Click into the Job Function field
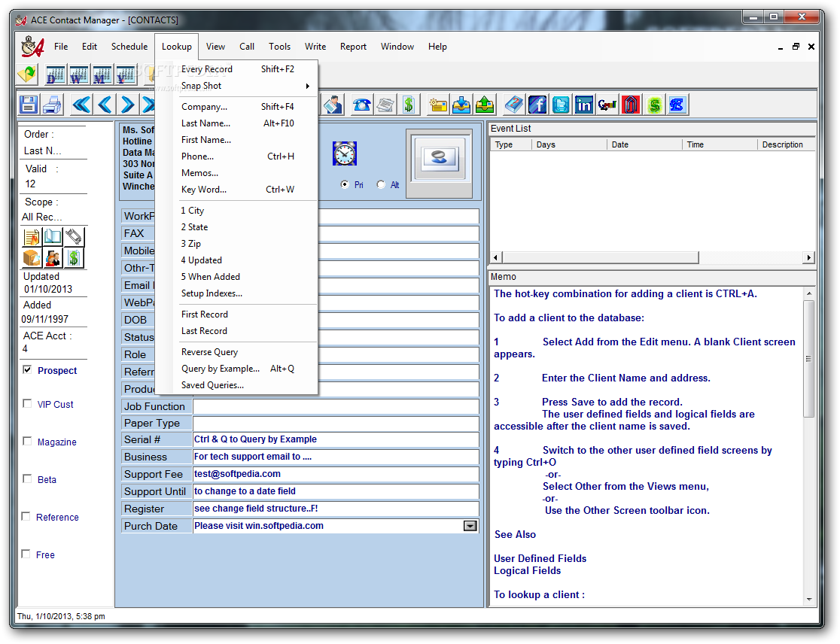The image size is (840, 644). (x=336, y=406)
